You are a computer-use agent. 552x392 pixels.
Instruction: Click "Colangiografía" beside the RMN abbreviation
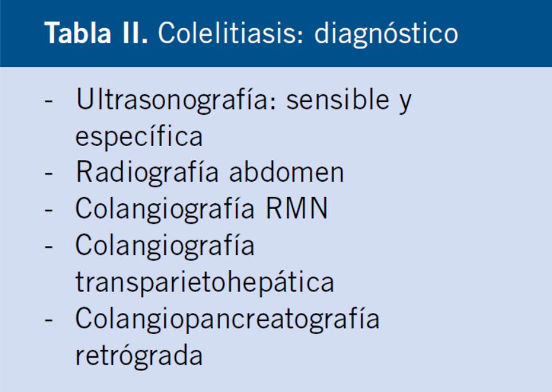tap(164, 210)
